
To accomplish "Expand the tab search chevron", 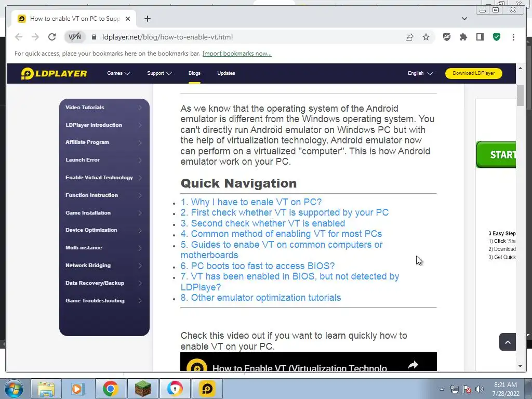I will click(x=464, y=19).
